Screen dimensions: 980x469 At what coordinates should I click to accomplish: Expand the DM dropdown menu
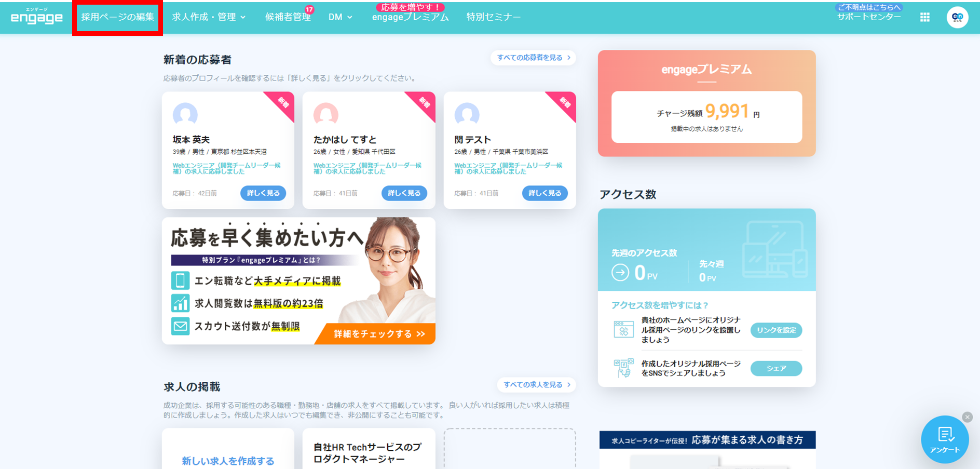[x=341, y=17]
